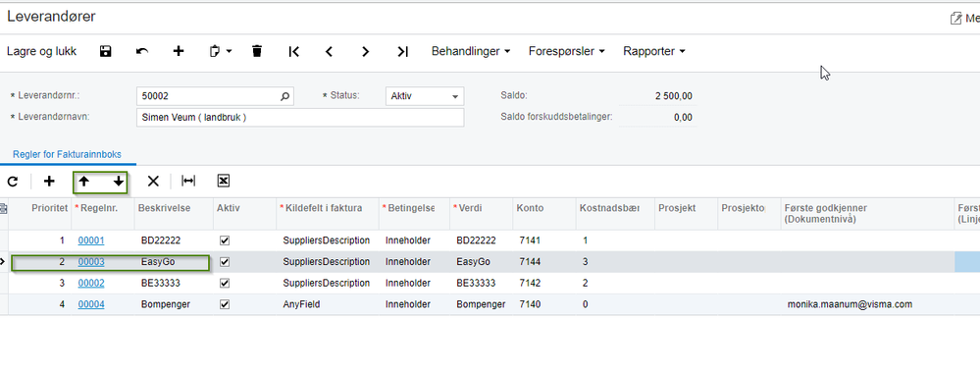Click Lagre og lukk button

coord(42,51)
